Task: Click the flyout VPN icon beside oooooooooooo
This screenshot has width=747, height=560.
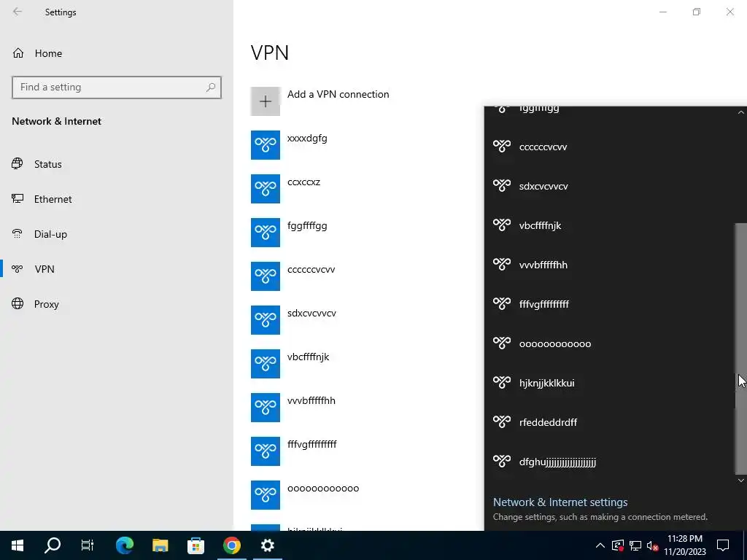Action: click(502, 343)
